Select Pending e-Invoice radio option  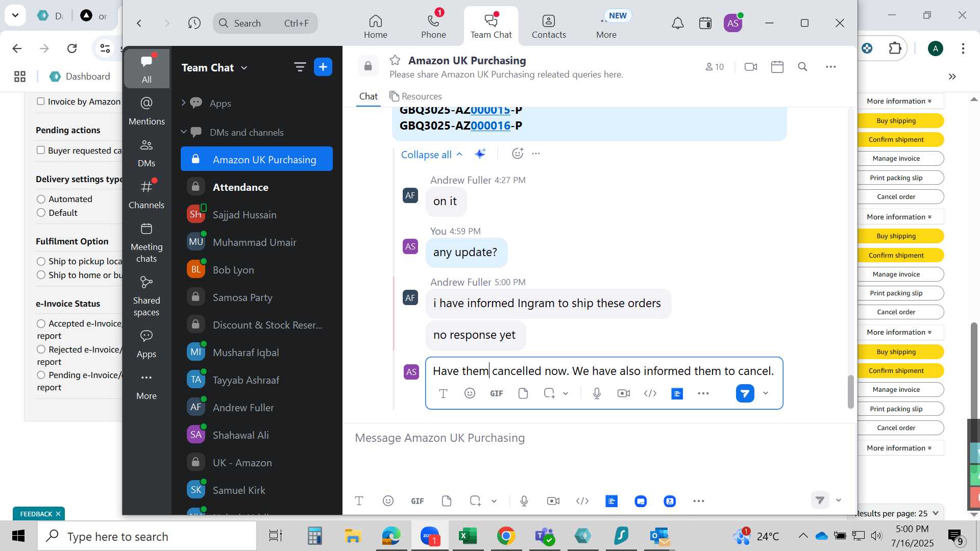41,375
